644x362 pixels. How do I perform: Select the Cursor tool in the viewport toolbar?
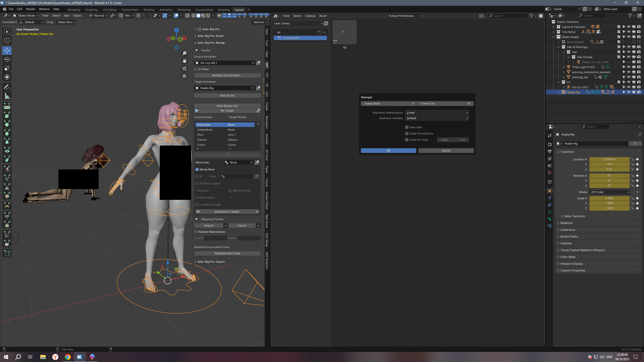pyautogui.click(x=7, y=40)
